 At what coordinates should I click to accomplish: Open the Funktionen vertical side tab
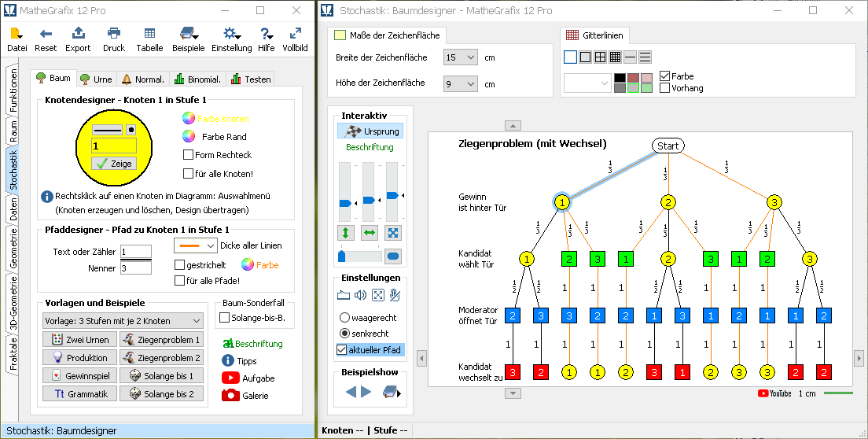[x=13, y=90]
